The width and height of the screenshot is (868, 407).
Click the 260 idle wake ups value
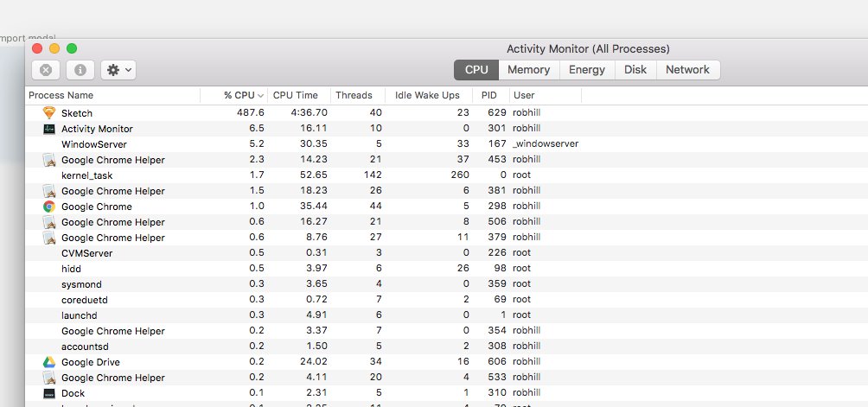tap(459, 175)
